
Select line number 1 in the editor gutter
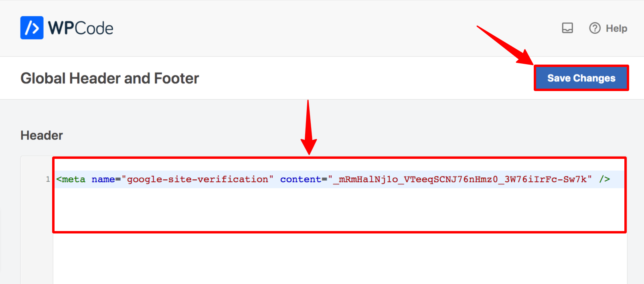click(48, 179)
